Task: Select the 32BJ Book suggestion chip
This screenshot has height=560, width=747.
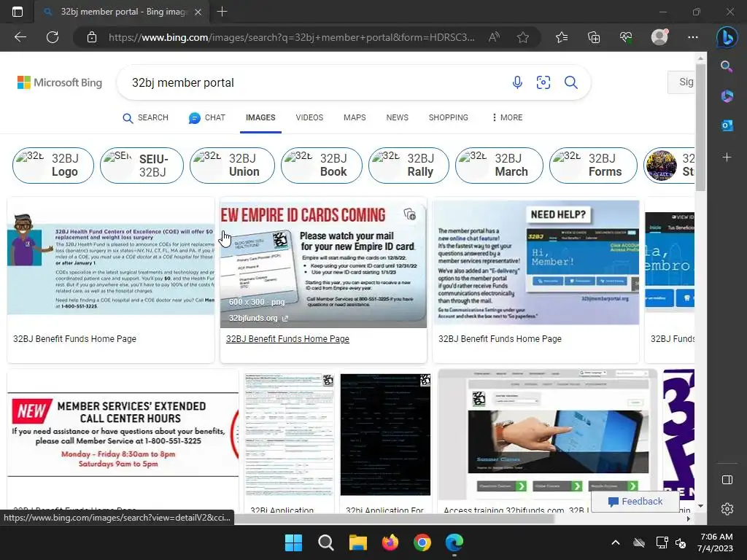Action: (322, 166)
